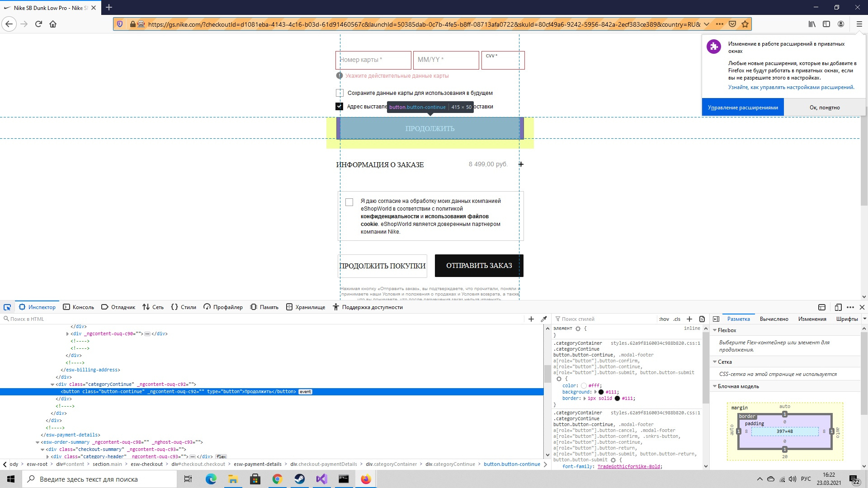
Task: Open a new browser tab
Action: click(x=109, y=8)
